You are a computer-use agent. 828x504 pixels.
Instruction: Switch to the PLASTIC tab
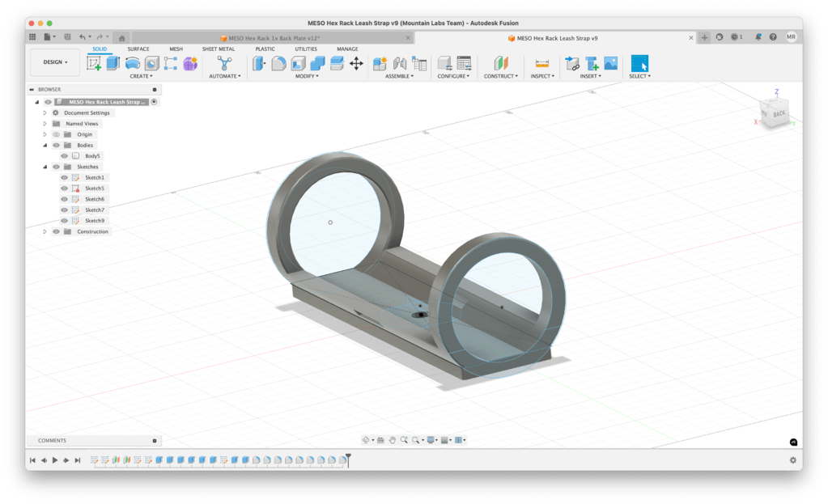265,49
